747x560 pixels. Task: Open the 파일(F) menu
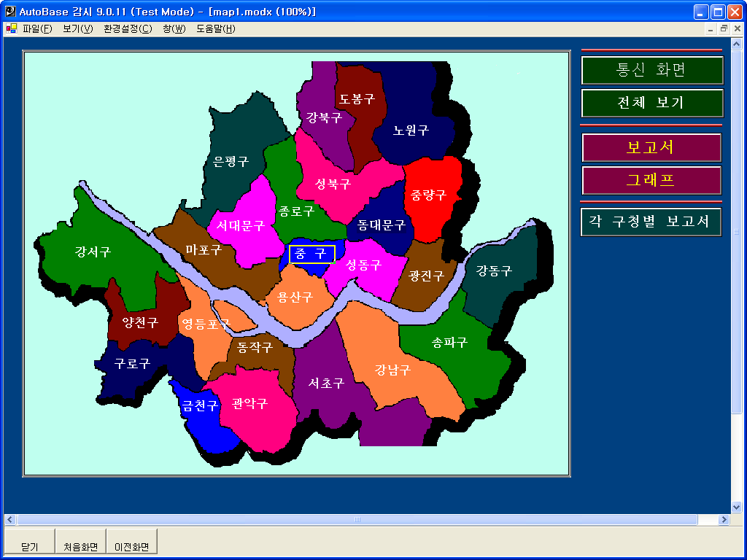pyautogui.click(x=37, y=28)
